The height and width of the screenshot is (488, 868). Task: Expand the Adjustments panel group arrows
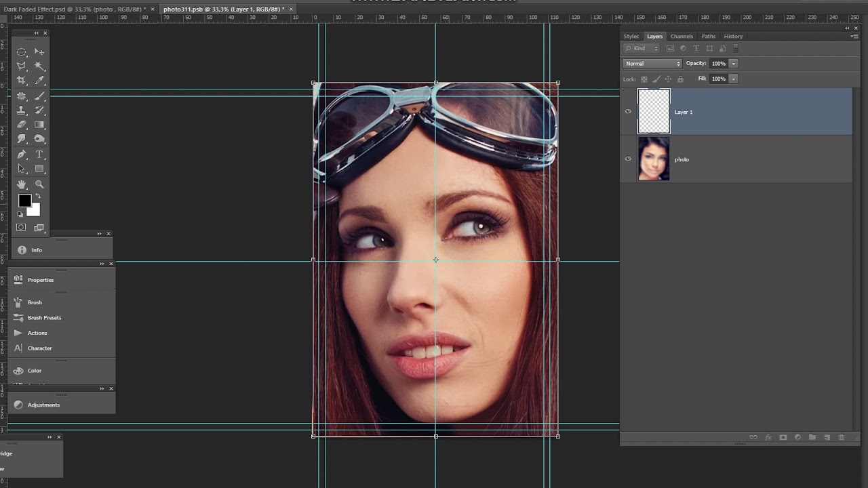(102, 388)
